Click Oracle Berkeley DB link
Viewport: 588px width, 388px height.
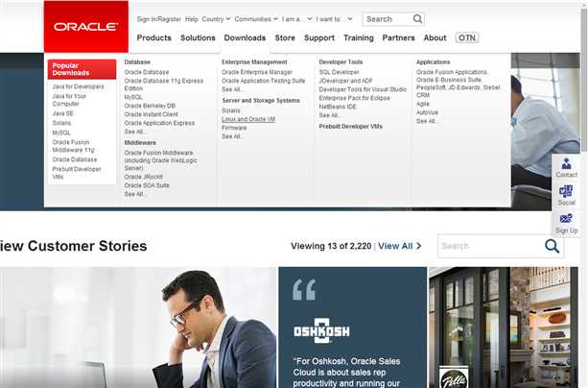coord(150,106)
